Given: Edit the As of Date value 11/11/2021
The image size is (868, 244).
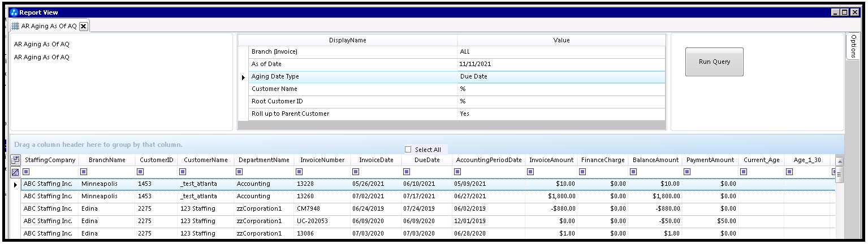Looking at the screenshot, I should [561, 64].
